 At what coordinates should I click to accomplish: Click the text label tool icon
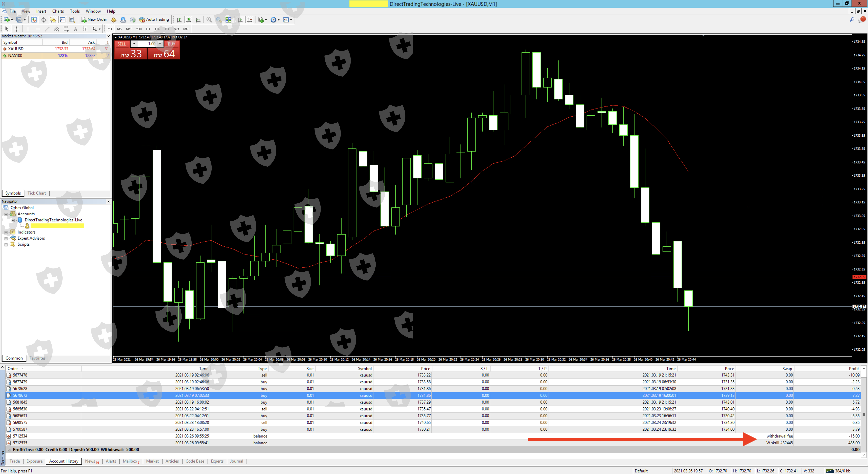(75, 29)
